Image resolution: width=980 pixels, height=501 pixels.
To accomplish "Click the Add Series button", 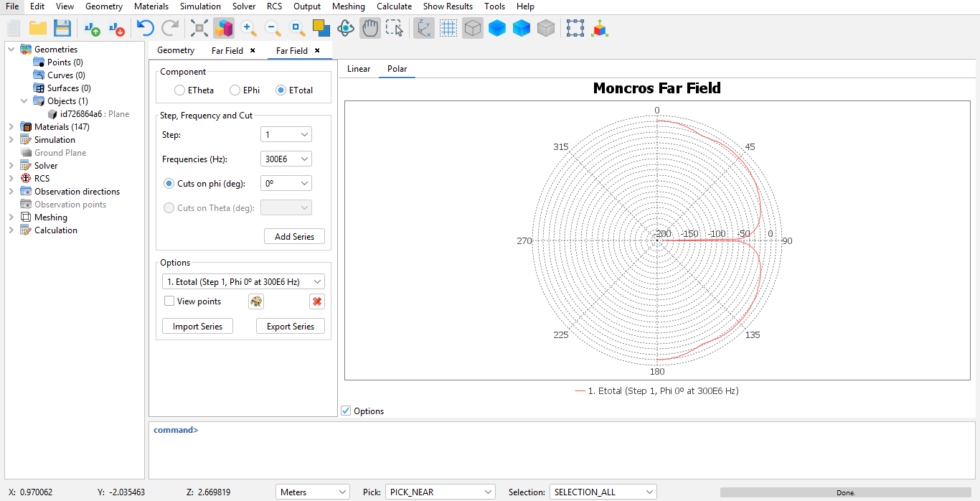I will coord(294,237).
